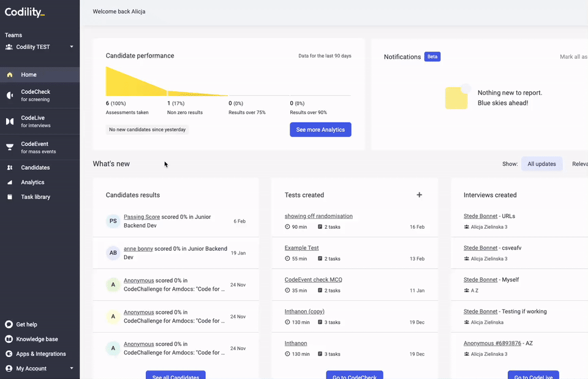
Task: Open the Stede Bonnet - csveafv interview
Action: click(480, 248)
